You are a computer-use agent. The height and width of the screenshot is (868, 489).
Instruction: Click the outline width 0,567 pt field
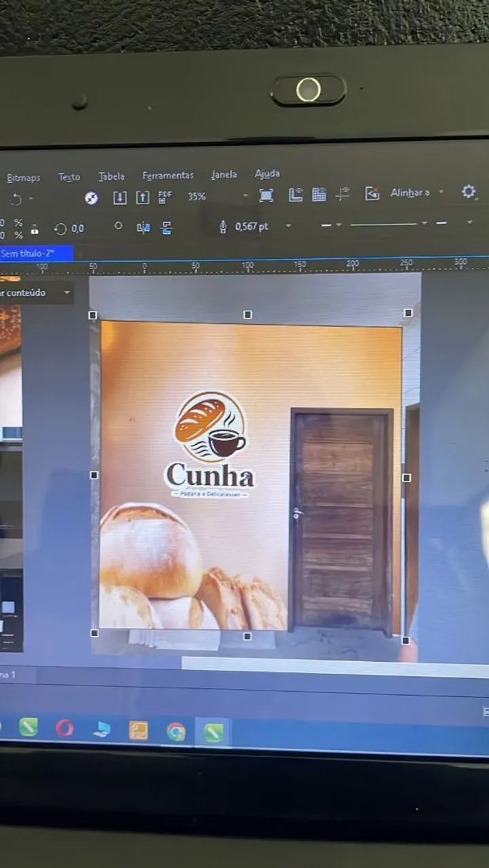[252, 226]
